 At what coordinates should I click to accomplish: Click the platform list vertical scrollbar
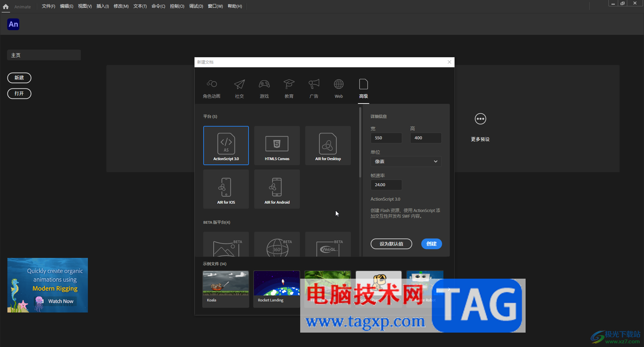(x=360, y=142)
